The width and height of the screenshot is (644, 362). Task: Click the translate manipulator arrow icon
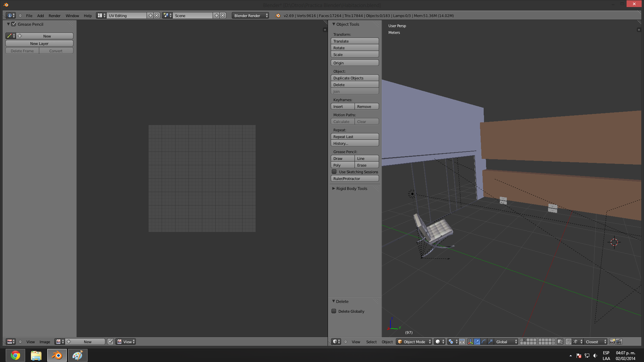[477, 342]
